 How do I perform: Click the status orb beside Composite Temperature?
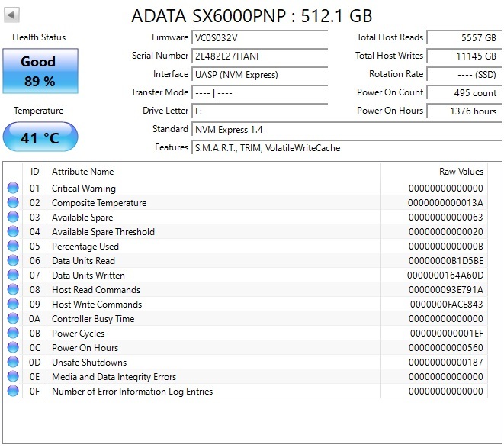point(13,203)
